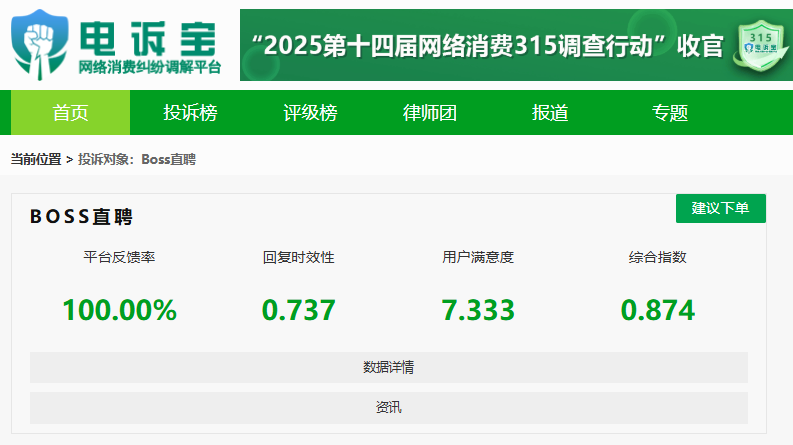Open the 投诉榜 menu item

coord(190,112)
